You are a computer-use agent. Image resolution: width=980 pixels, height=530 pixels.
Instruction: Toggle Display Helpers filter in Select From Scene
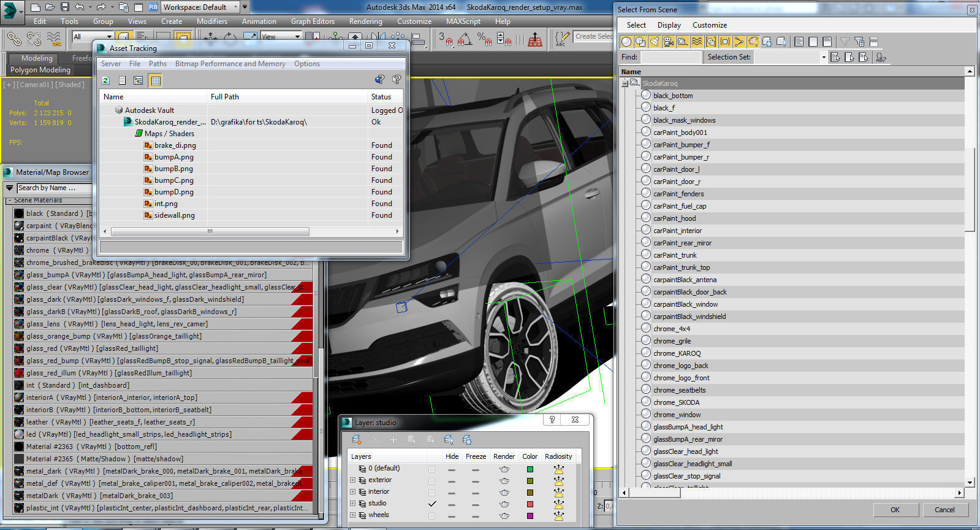click(683, 42)
